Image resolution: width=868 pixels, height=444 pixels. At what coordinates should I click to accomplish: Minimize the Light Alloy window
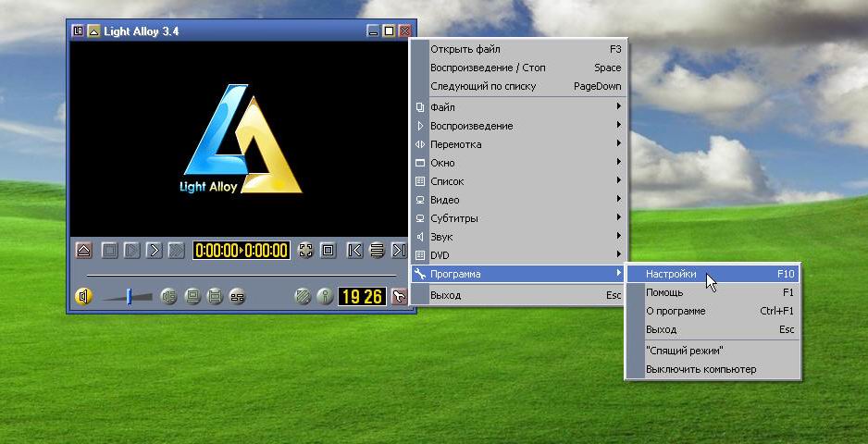coord(374,31)
